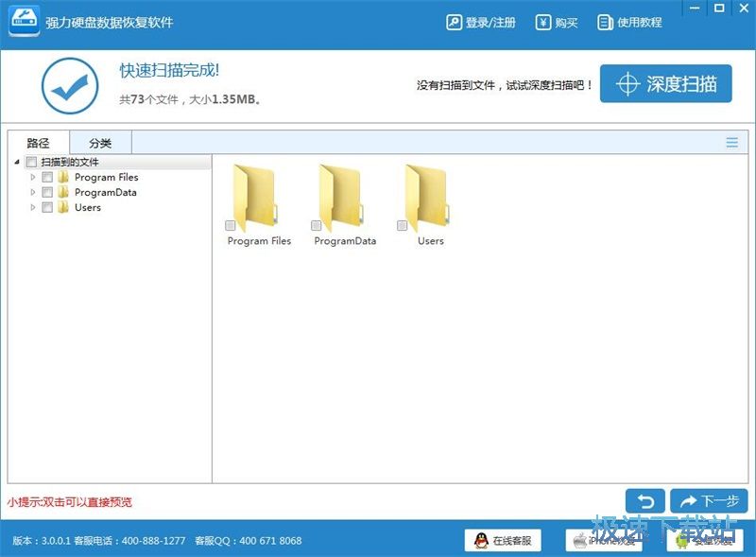Start 深度扫描 deep scan
The width and height of the screenshot is (756, 557).
pyautogui.click(x=666, y=83)
